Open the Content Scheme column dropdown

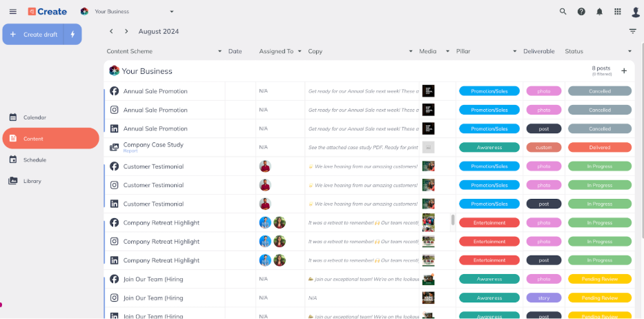point(219,51)
